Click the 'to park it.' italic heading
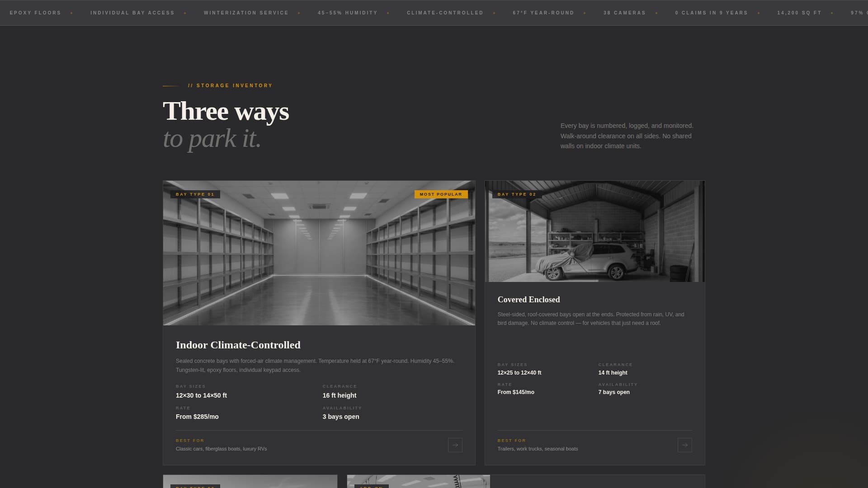The width and height of the screenshot is (868, 488). (212, 138)
